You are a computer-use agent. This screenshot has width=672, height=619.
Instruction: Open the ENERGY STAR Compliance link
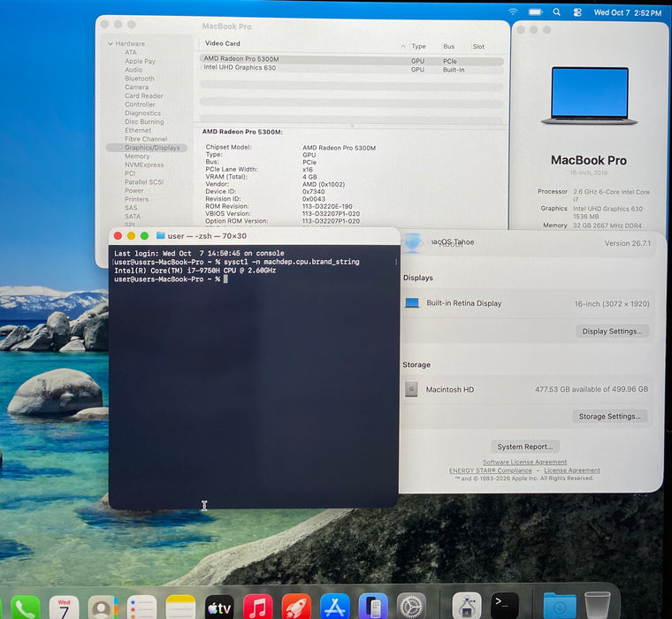coord(490,470)
